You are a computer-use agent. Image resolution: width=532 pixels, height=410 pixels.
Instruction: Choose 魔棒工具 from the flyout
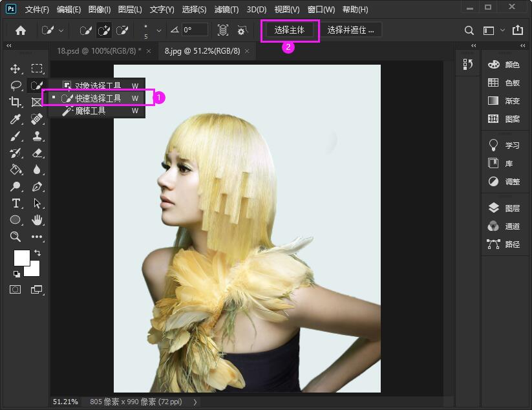[x=90, y=111]
